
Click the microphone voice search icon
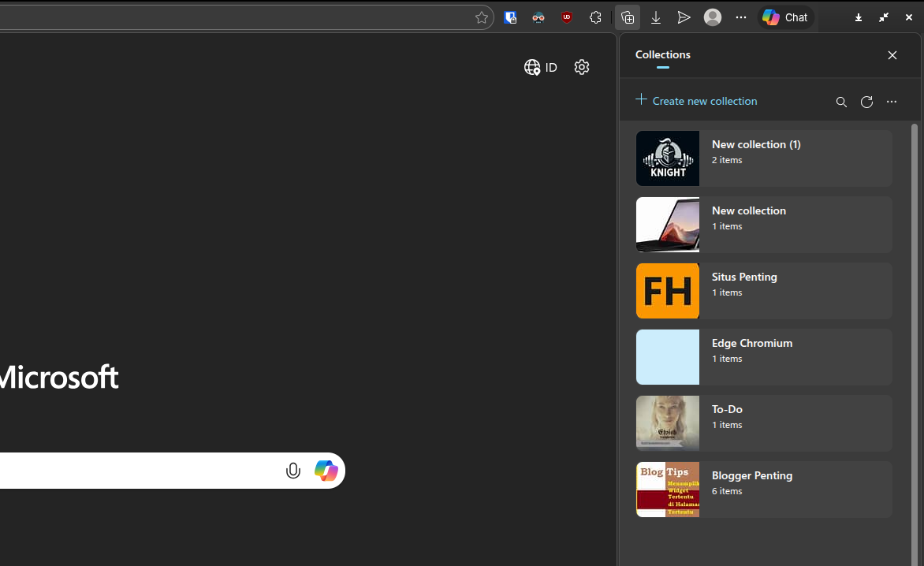point(292,471)
